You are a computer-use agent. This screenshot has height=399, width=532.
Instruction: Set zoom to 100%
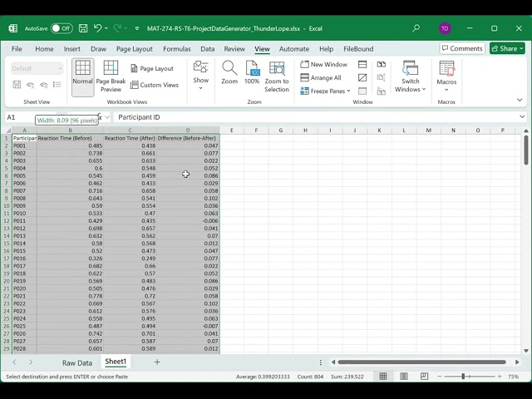pos(252,72)
